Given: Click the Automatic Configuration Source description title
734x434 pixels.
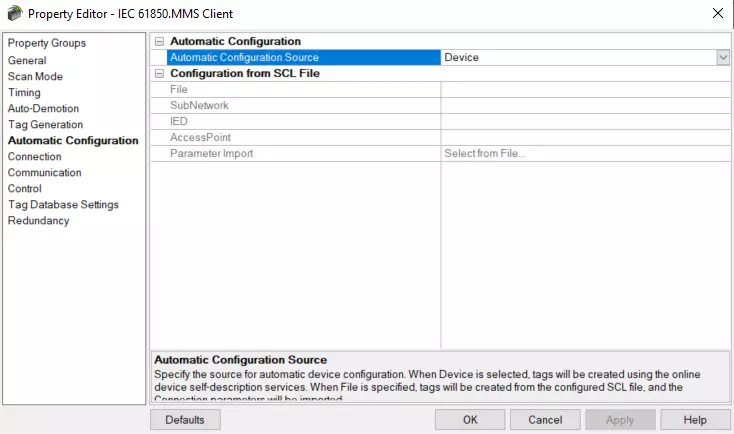Looking at the screenshot, I should 241,360.
